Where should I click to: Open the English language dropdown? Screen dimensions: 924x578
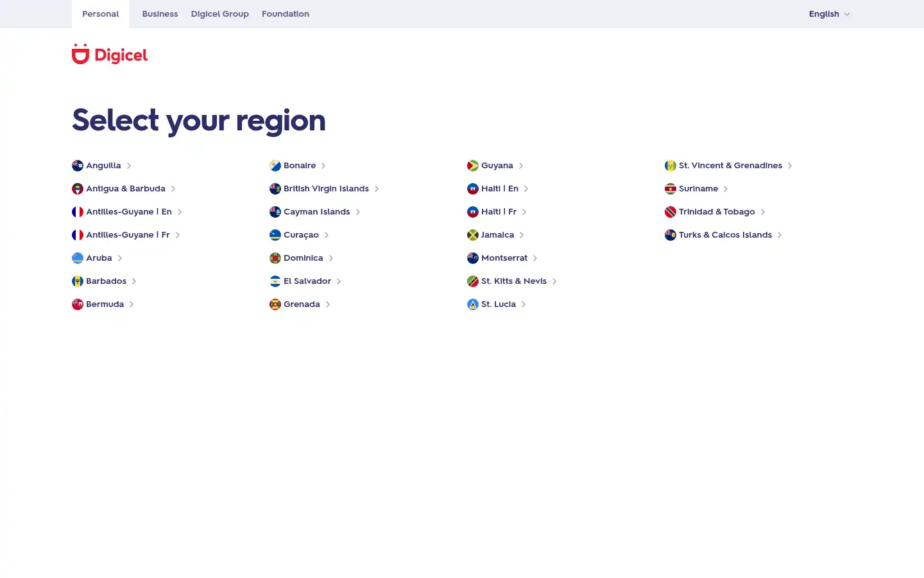click(x=829, y=14)
